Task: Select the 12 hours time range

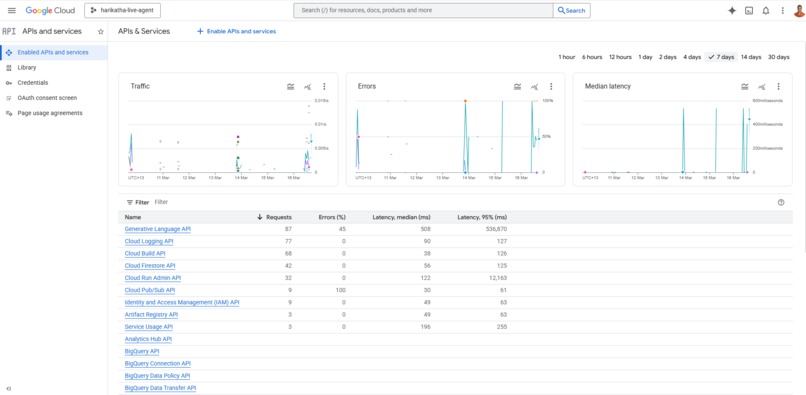Action: pyautogui.click(x=620, y=57)
